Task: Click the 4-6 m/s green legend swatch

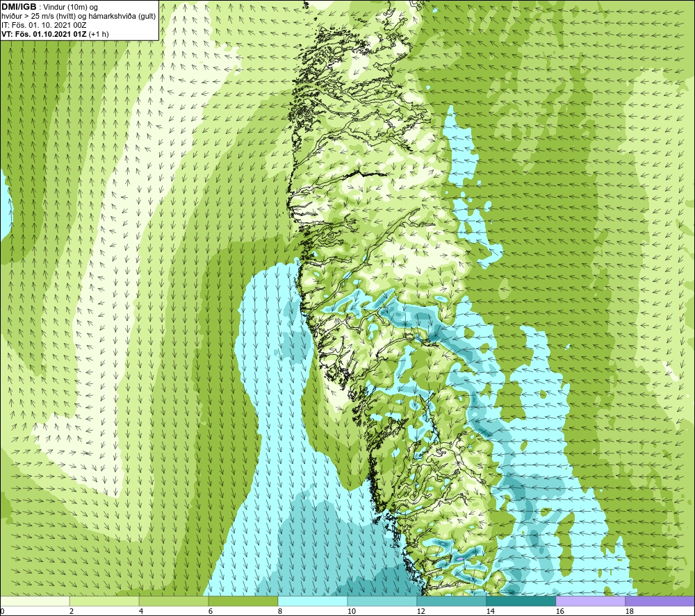Action: 174,601
